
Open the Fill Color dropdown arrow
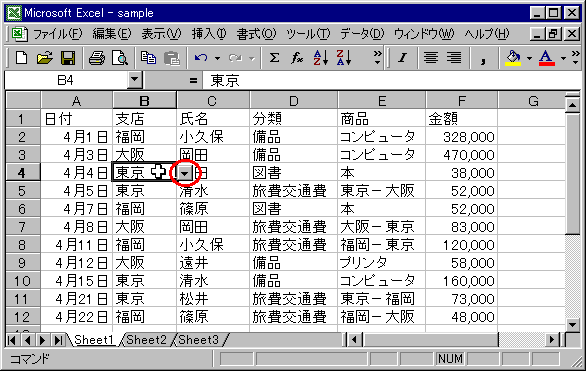pyautogui.click(x=529, y=58)
